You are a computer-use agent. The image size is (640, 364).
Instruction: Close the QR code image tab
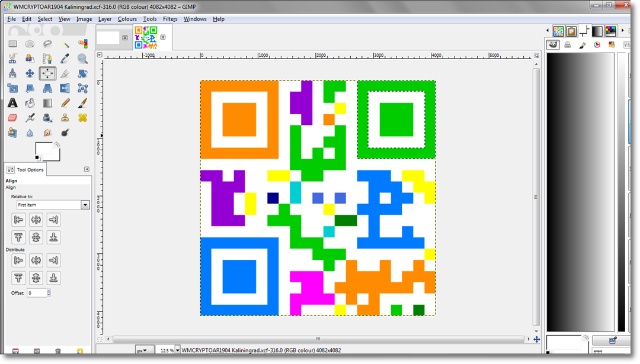(163, 37)
